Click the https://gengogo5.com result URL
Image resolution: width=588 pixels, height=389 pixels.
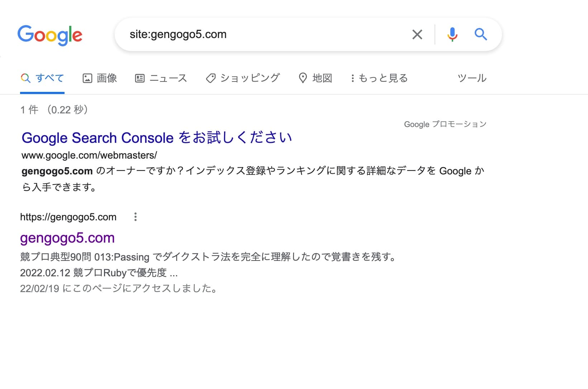68,217
